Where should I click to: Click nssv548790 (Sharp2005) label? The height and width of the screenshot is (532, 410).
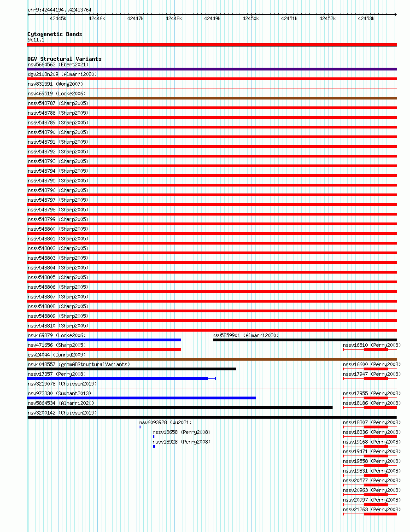tap(58, 132)
